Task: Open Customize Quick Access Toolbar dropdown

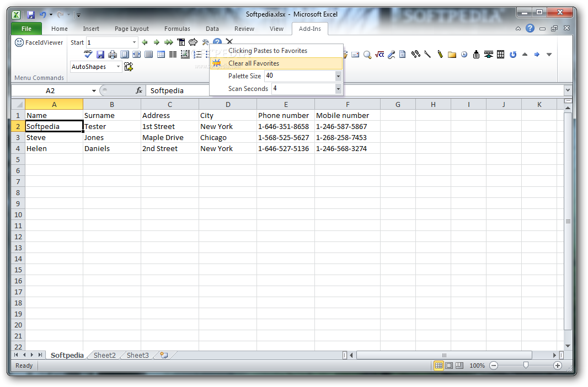Action: (x=78, y=15)
